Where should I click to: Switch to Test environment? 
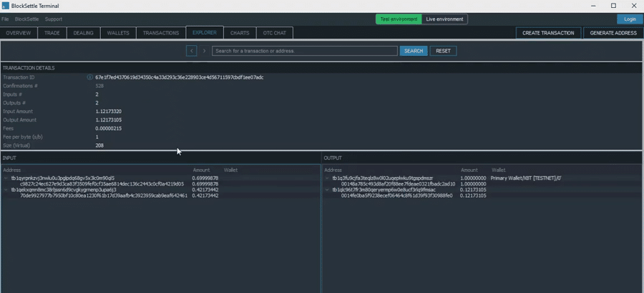tap(399, 19)
